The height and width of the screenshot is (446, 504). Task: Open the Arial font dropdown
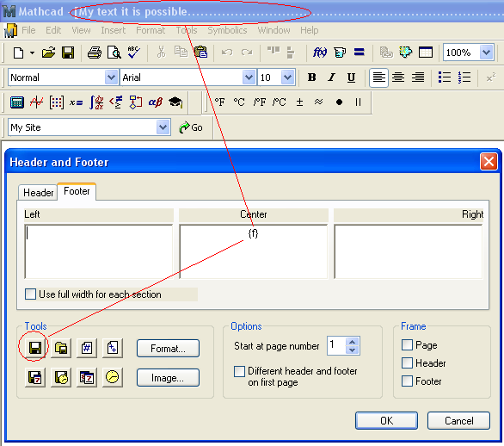click(x=249, y=77)
